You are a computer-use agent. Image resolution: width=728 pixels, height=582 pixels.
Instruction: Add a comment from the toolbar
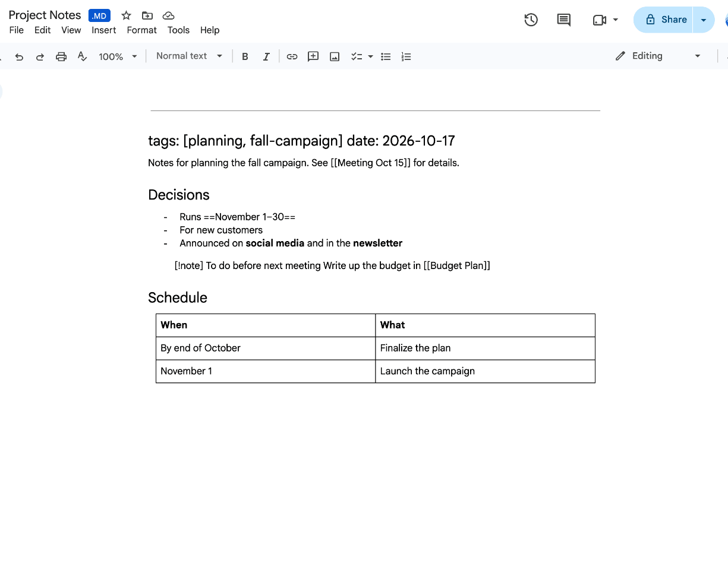(313, 56)
